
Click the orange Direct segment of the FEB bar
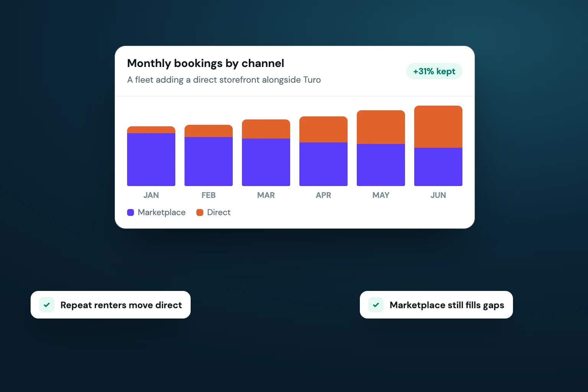(209, 131)
